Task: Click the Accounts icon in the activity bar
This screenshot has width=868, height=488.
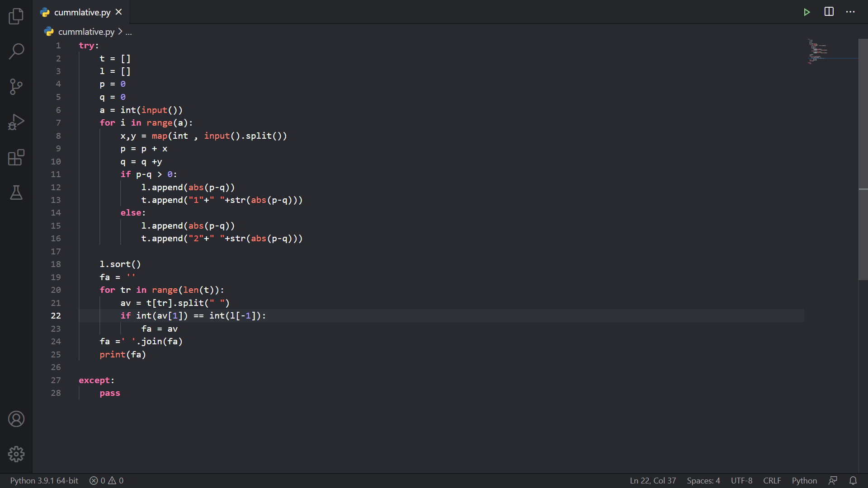Action: pos(16,419)
